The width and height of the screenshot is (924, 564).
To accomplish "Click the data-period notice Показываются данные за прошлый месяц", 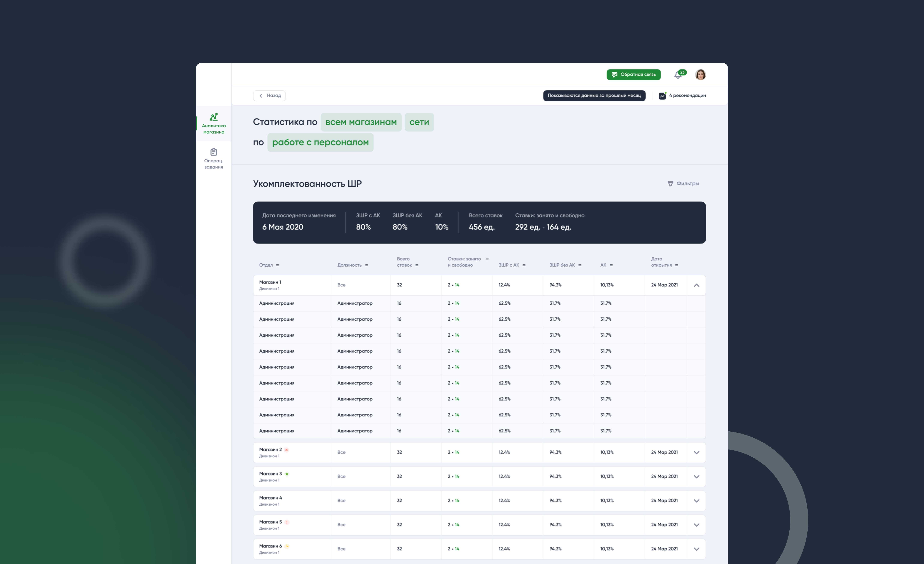I will (x=594, y=96).
